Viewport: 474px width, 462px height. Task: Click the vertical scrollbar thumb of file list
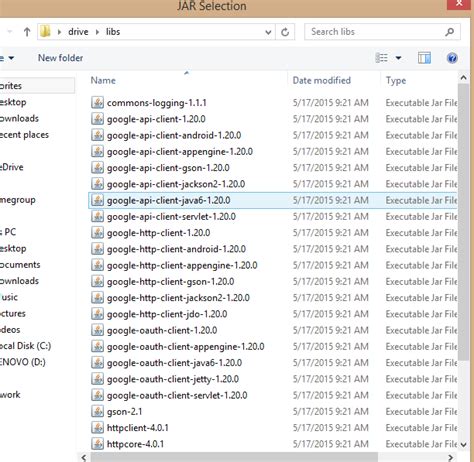click(x=463, y=222)
